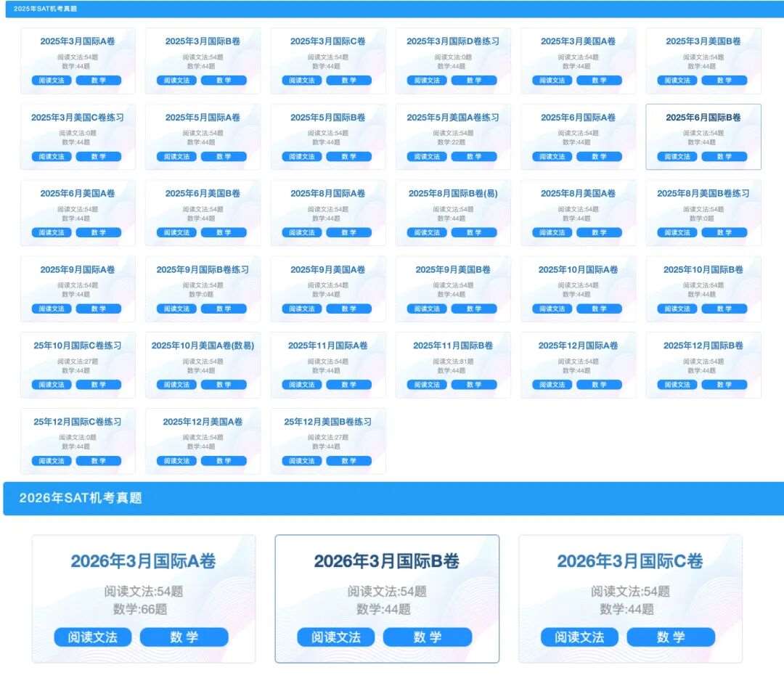The image size is (784, 686).
Task: Start 阅读文法 for 2025年3月国际A卷
Action: pos(52,81)
